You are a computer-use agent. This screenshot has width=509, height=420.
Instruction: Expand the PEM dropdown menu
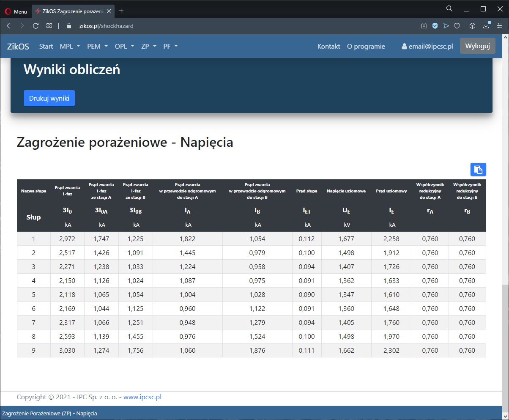tap(97, 47)
